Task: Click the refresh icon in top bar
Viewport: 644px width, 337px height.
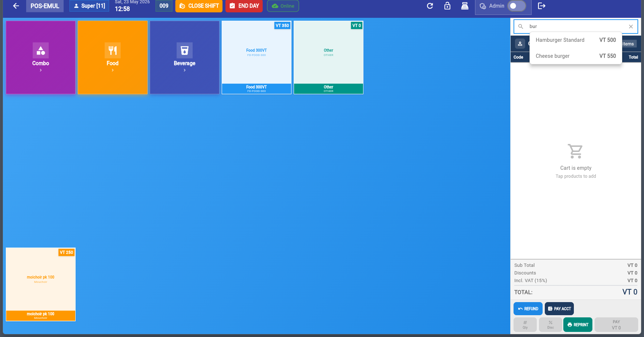Action: tap(430, 6)
